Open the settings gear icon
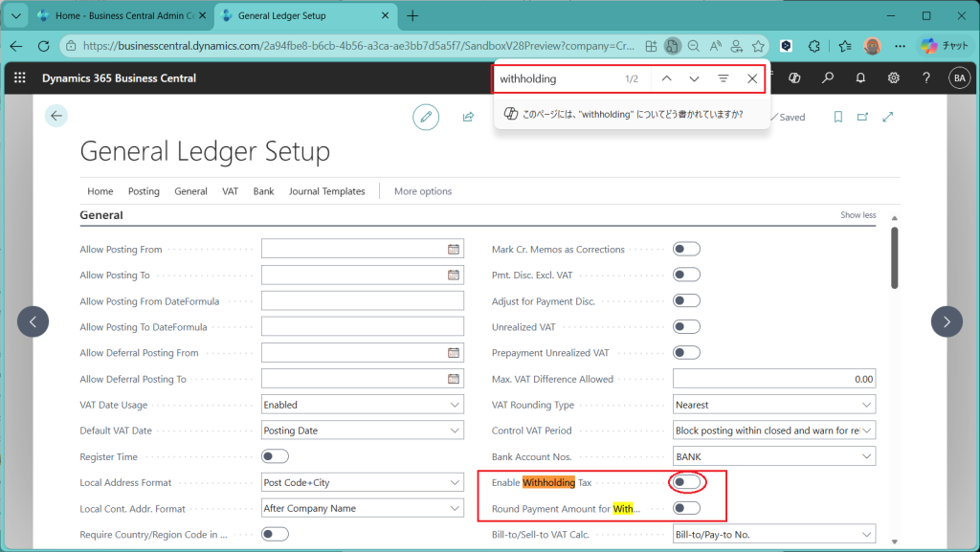The image size is (980, 552). point(893,78)
